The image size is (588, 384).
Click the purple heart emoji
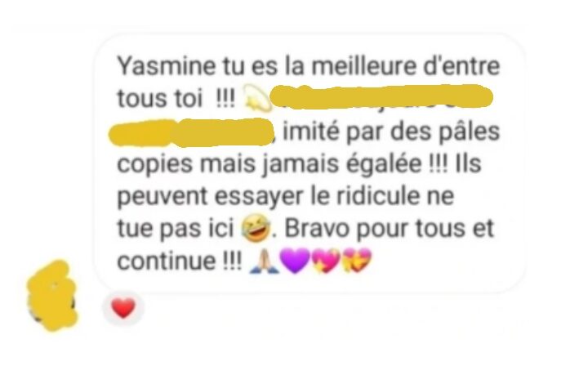click(x=296, y=261)
